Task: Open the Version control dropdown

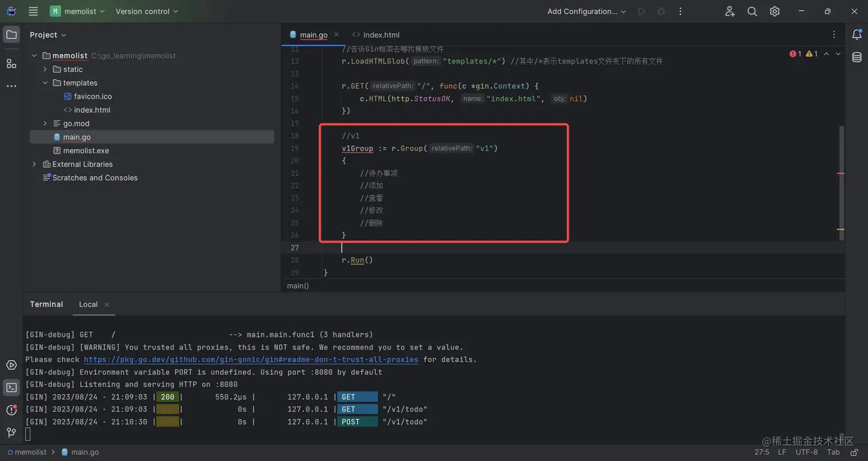Action: click(x=147, y=11)
